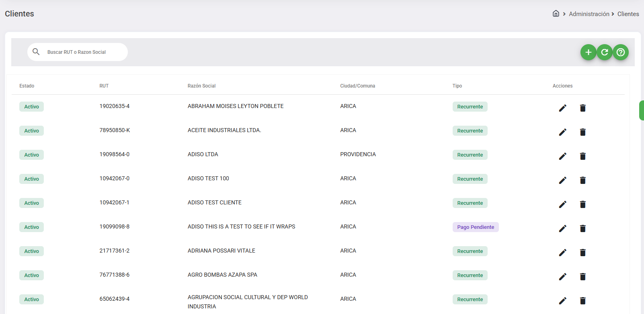Sort by the Razón Social column header

(201, 86)
